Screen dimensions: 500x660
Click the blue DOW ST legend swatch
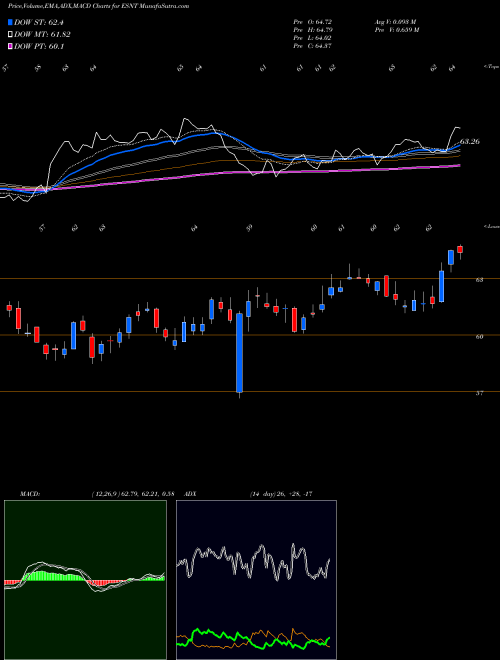click(11, 22)
